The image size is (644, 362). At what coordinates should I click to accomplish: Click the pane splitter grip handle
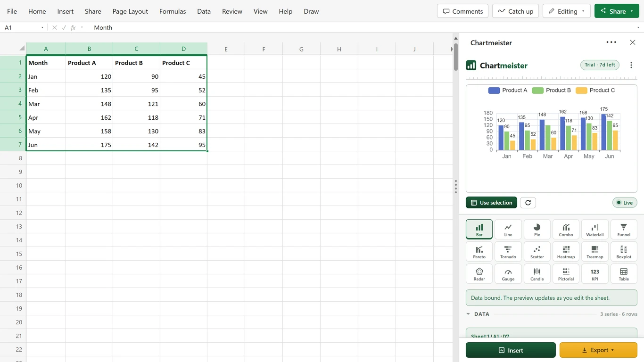pos(456,187)
